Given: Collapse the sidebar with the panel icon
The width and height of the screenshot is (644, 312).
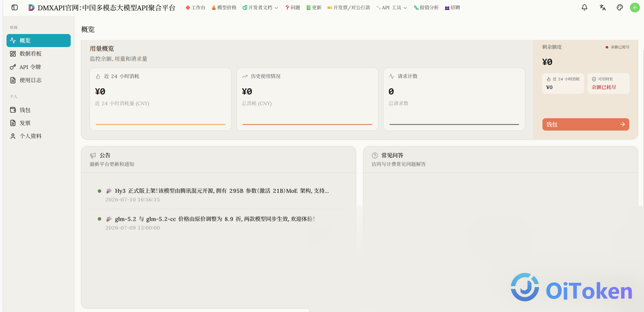Looking at the screenshot, I should click(14, 7).
